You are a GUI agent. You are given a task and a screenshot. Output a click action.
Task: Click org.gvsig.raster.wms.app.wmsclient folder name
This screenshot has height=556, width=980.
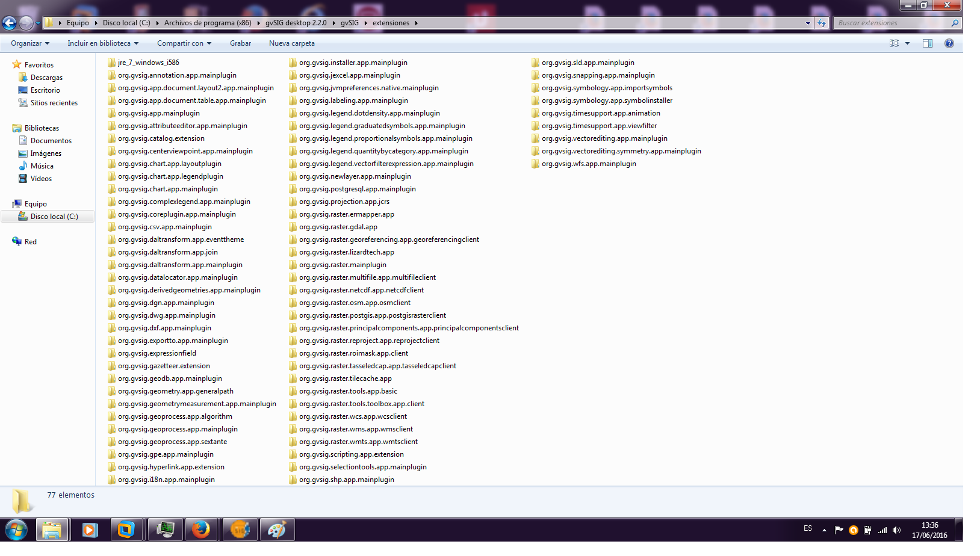(356, 429)
